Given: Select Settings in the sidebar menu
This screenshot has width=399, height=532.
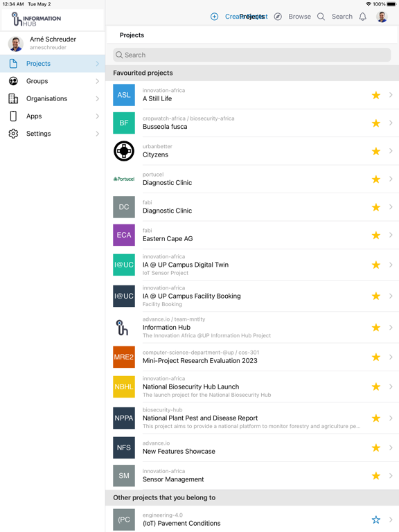Looking at the screenshot, I should coord(53,133).
